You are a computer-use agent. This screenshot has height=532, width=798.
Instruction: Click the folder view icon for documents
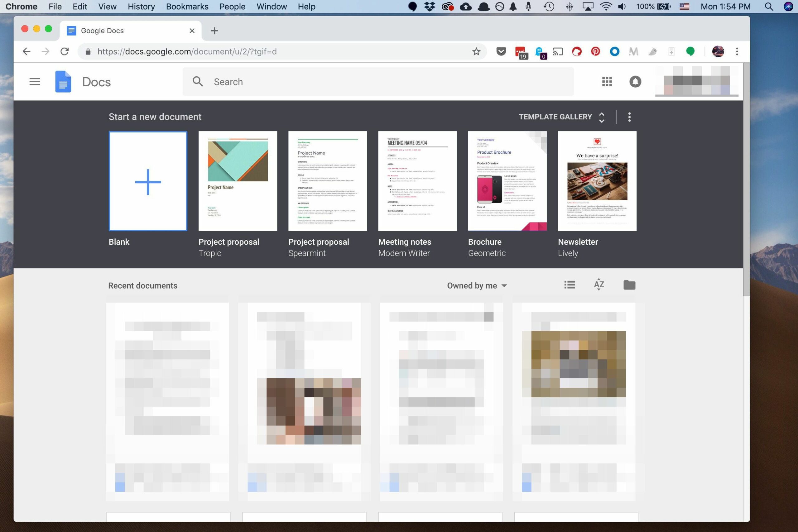629,285
